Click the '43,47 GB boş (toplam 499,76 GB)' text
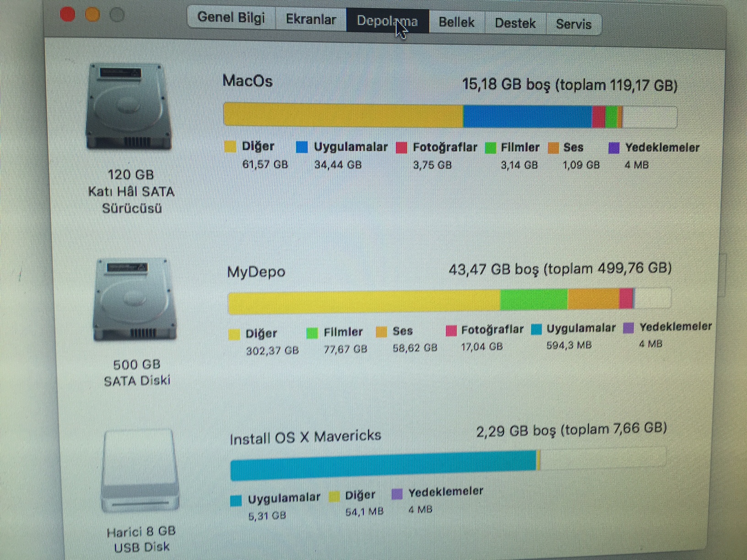This screenshot has height=560, width=747. pyautogui.click(x=560, y=269)
